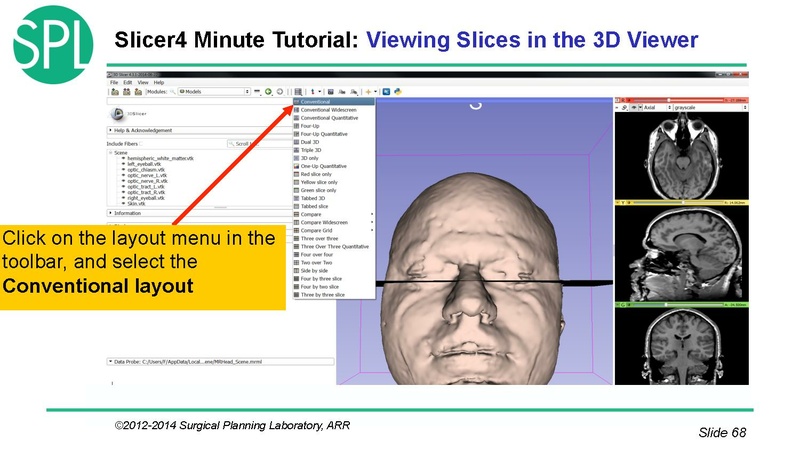800x450 pixels.
Task: Collapse the Scene tree node
Action: click(x=110, y=153)
